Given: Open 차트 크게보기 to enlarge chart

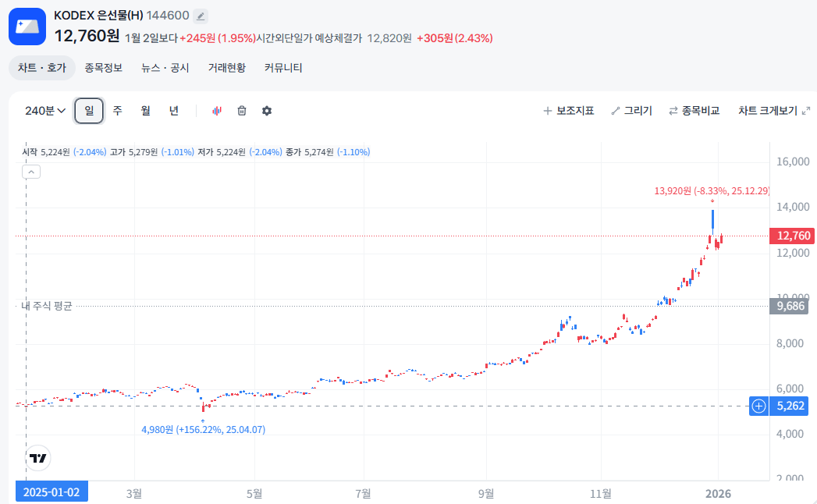Looking at the screenshot, I should coord(773,111).
